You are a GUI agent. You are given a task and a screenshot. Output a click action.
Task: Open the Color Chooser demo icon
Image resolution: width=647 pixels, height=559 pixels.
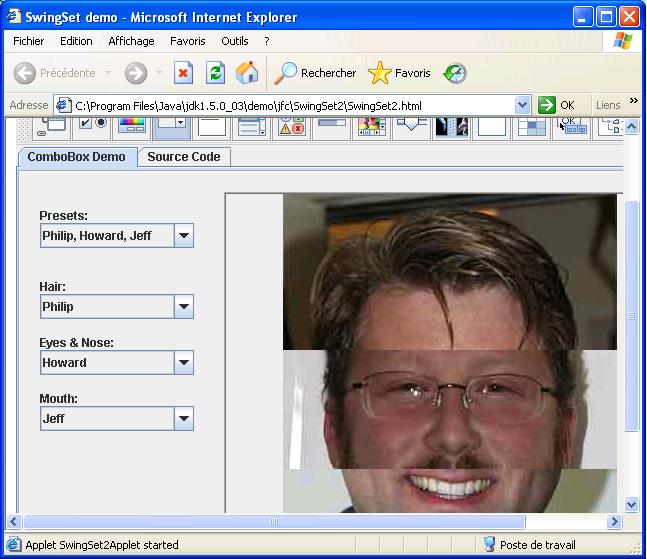coord(132,126)
